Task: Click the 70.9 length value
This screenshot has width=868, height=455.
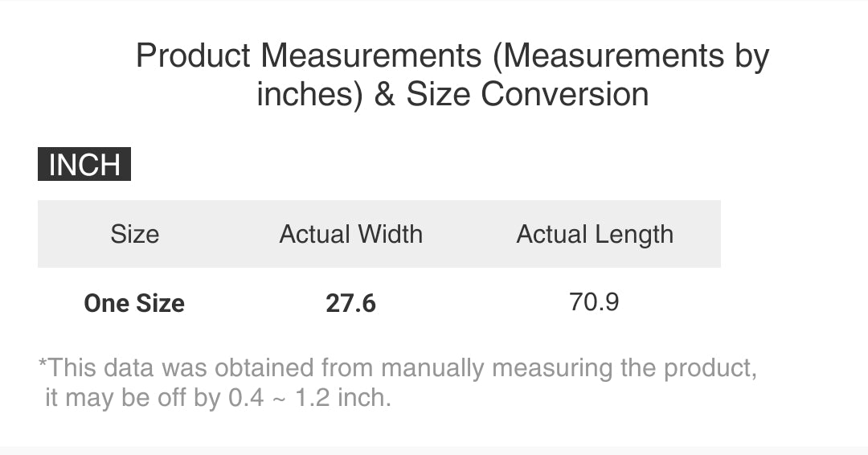Action: pos(594,302)
